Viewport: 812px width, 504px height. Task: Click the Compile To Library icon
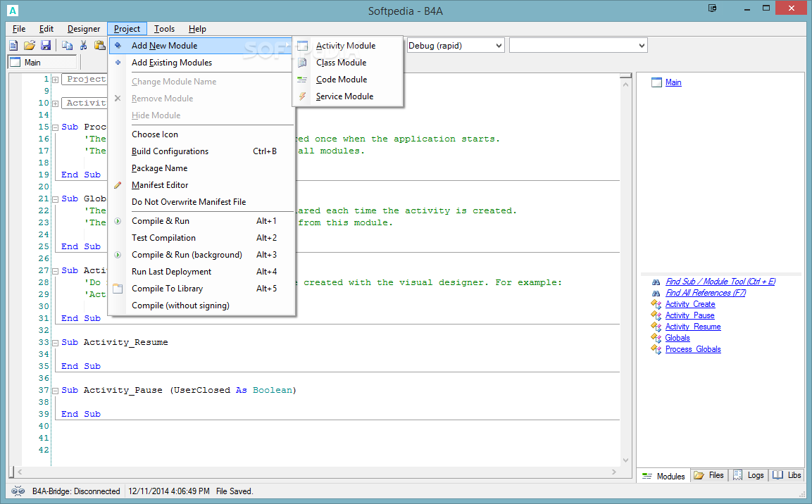pos(118,289)
